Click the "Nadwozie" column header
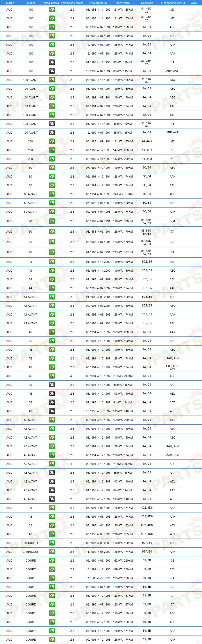This screenshot has width=202, height=644. point(147,3)
